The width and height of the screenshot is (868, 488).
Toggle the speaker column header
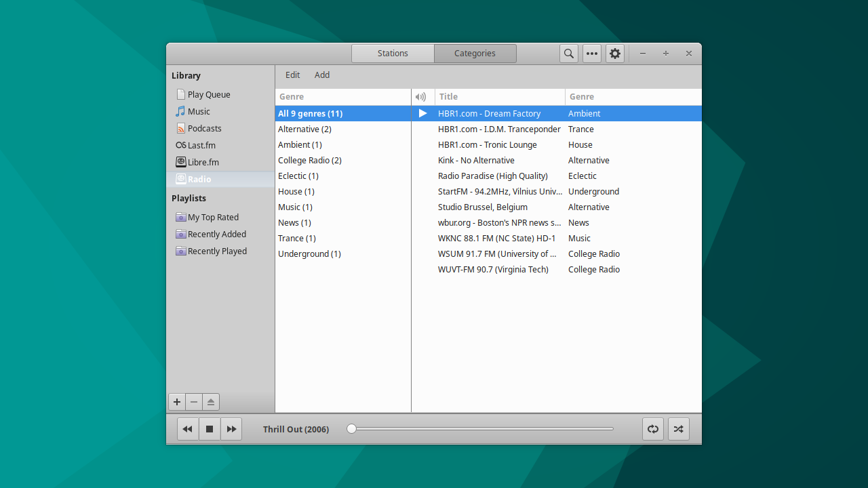(422, 96)
